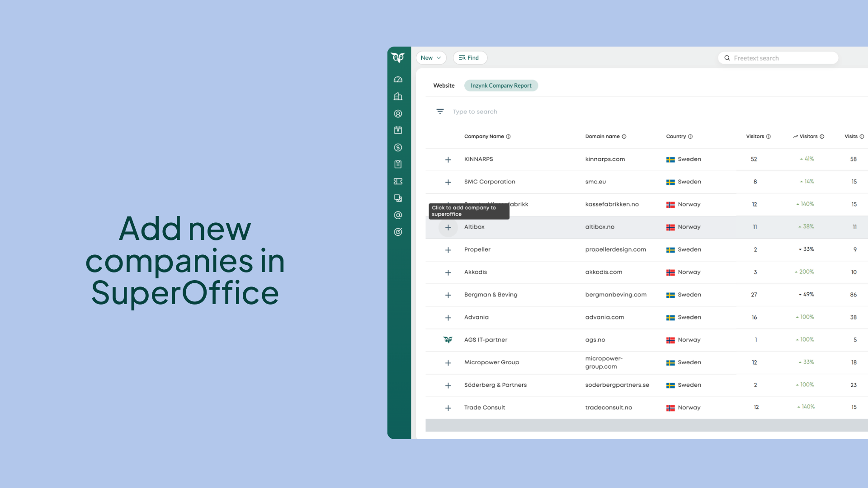Open the Service ticket icon in sidebar

[x=398, y=181]
